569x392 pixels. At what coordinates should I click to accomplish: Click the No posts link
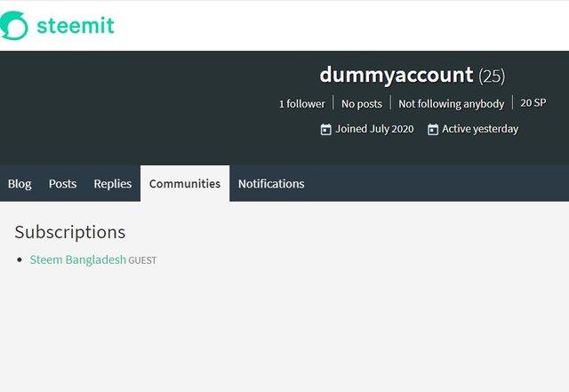[362, 104]
